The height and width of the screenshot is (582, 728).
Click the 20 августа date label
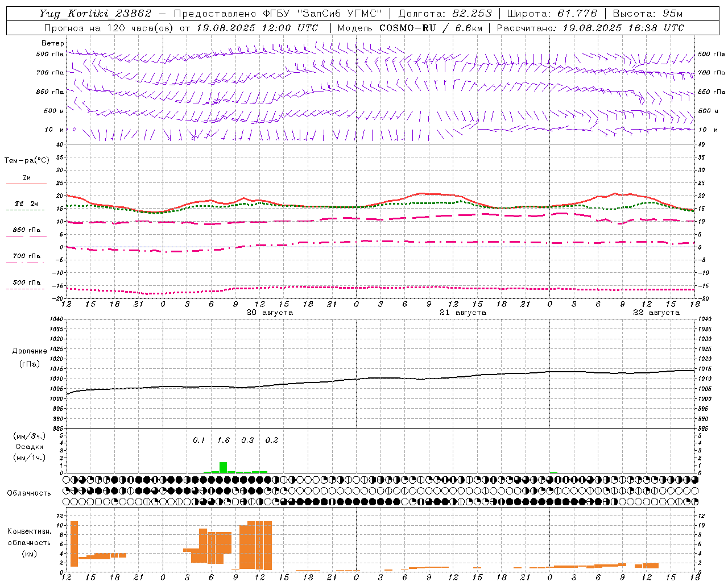[x=270, y=313]
